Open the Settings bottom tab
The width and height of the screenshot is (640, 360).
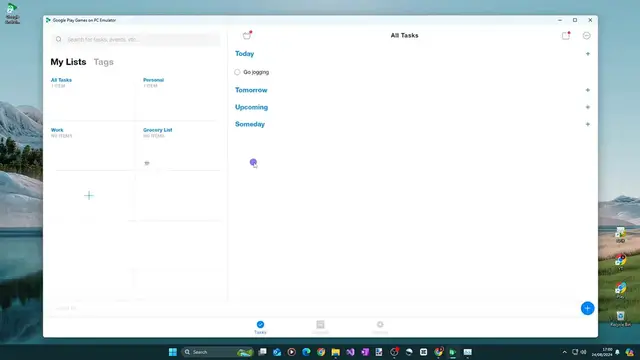point(380,327)
